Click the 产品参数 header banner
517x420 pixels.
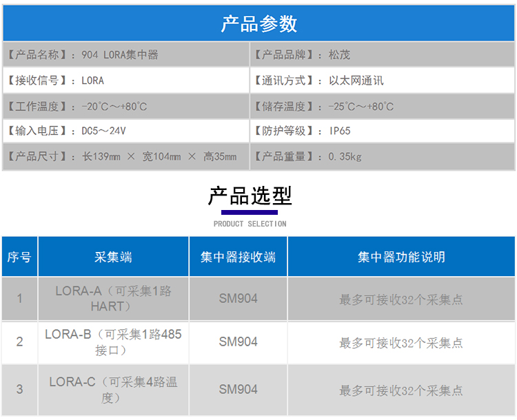coord(258,23)
